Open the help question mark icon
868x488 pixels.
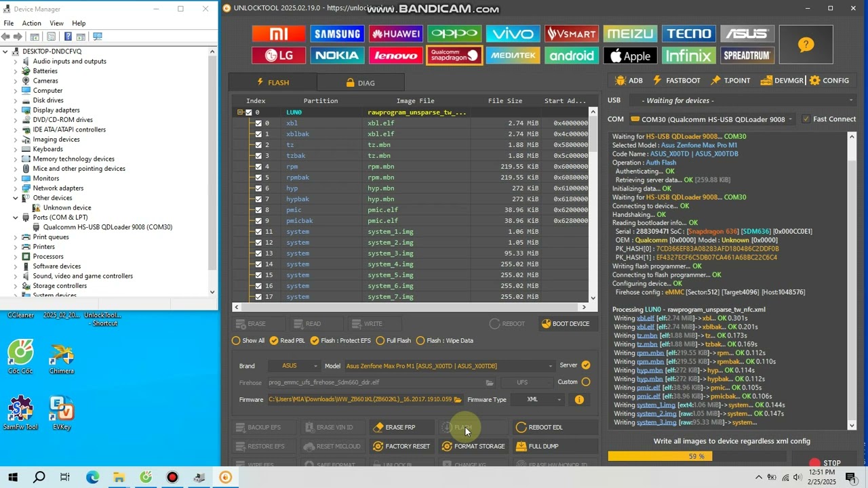point(806,45)
